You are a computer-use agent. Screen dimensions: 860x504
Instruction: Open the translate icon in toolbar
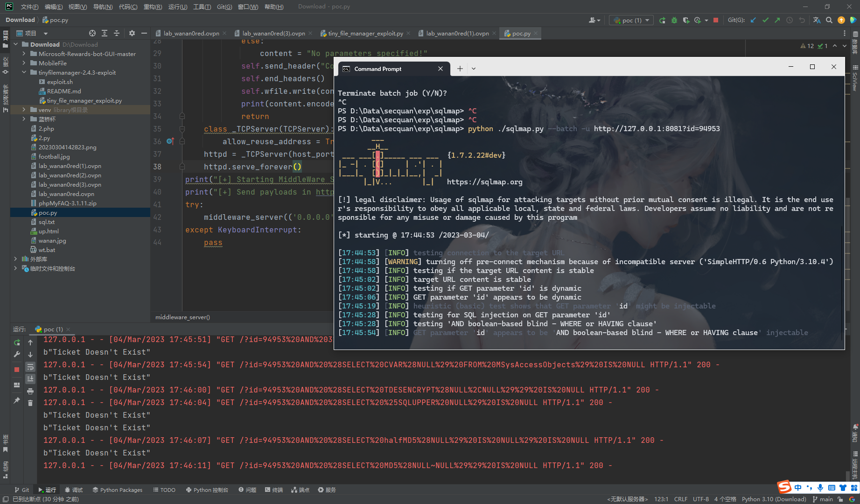tap(817, 20)
